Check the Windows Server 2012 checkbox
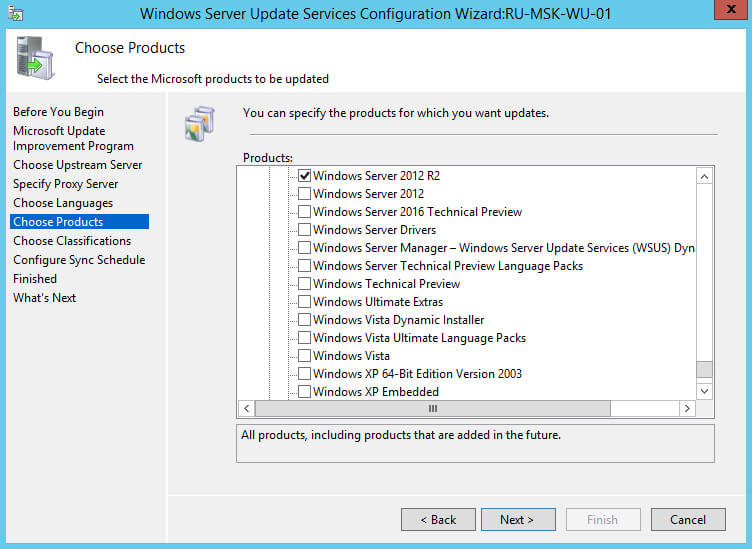The image size is (752, 549). tap(304, 194)
